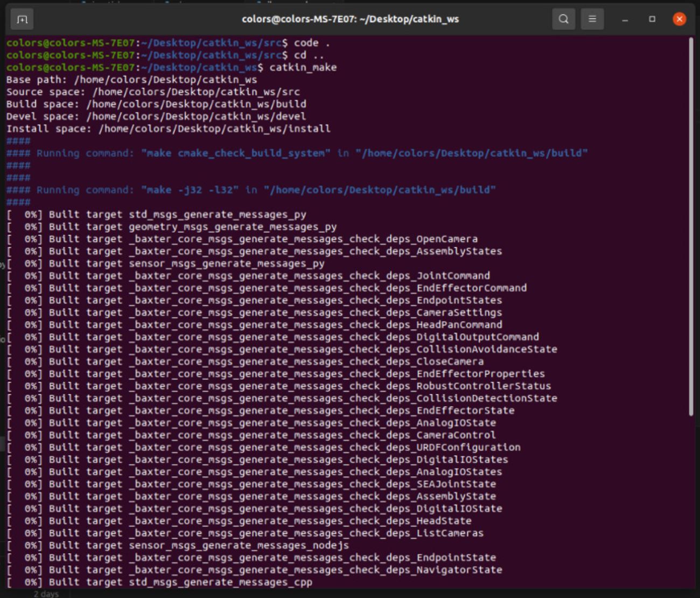Screen dimensions: 700x598
Task: Click the Source space line
Action: tap(153, 92)
